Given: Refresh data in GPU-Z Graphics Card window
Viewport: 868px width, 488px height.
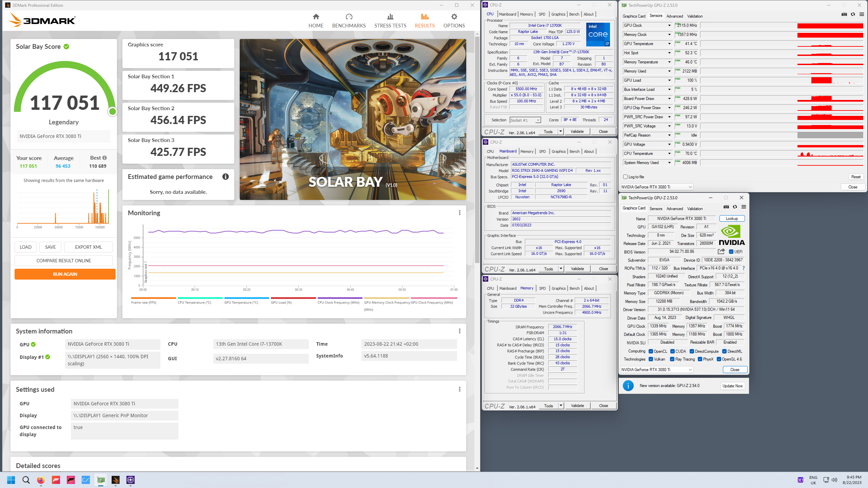Looking at the screenshot, I should coord(735,207).
